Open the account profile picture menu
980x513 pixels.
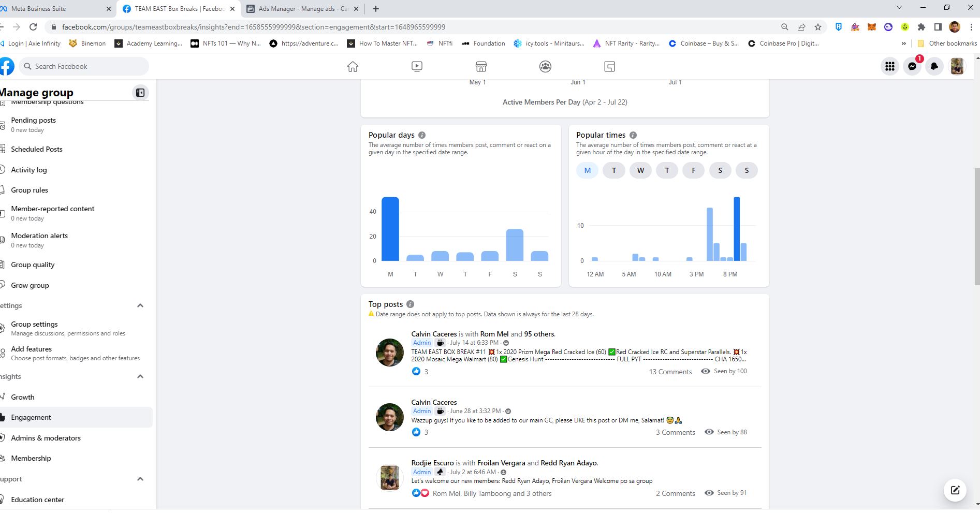957,66
